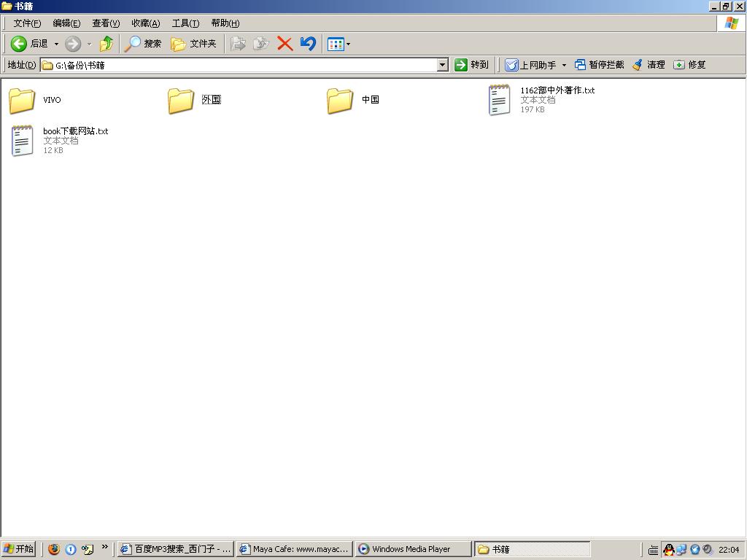The width and height of the screenshot is (747, 560).
Task: Select the 中国 folder icon
Action: [340, 100]
